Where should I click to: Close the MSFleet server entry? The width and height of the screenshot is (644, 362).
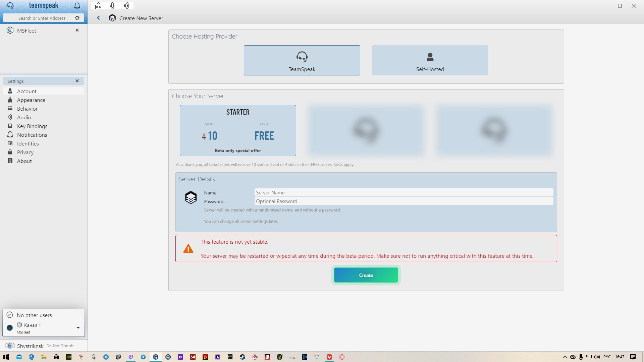77,30
